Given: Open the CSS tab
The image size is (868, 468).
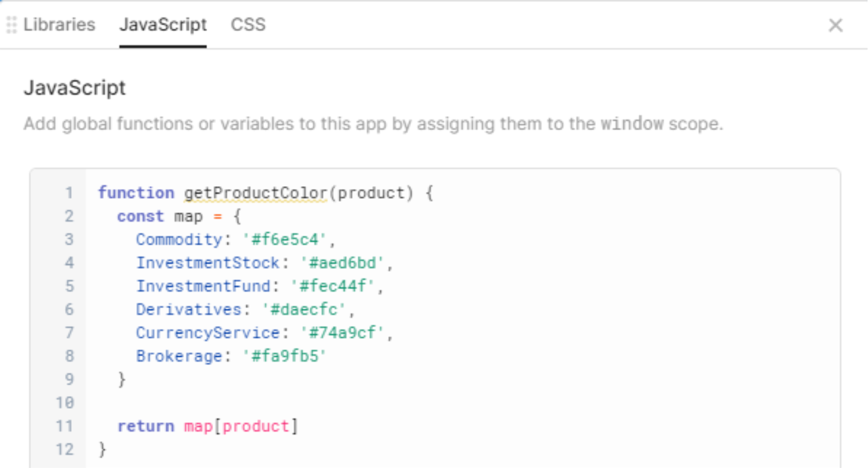Looking at the screenshot, I should tap(248, 25).
